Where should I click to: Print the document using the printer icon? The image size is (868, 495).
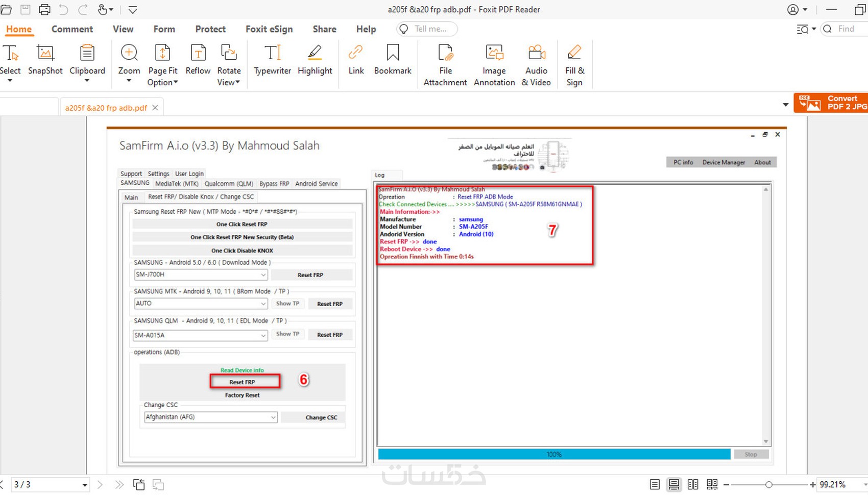coord(44,10)
